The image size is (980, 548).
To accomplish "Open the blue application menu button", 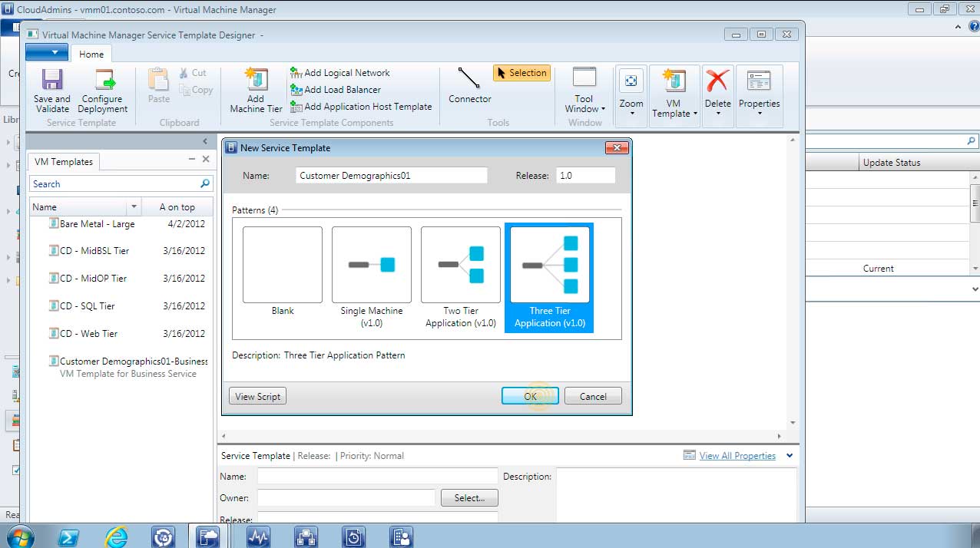I will pyautogui.click(x=47, y=52).
